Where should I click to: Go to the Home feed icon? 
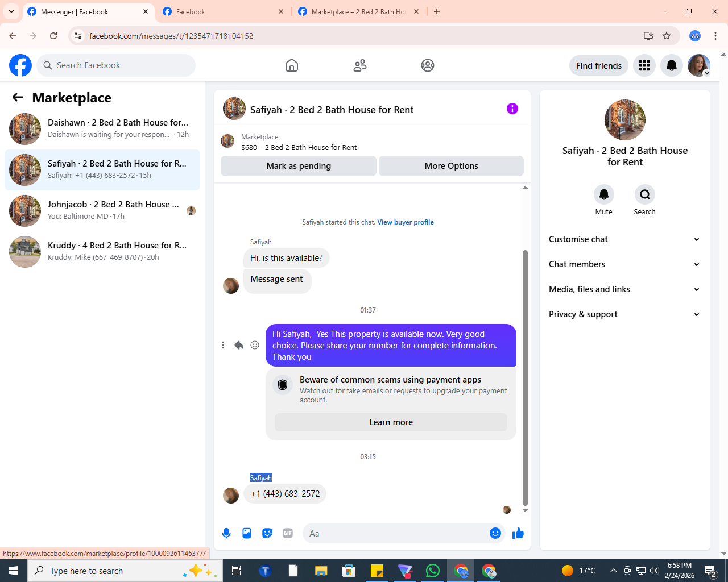pyautogui.click(x=292, y=65)
